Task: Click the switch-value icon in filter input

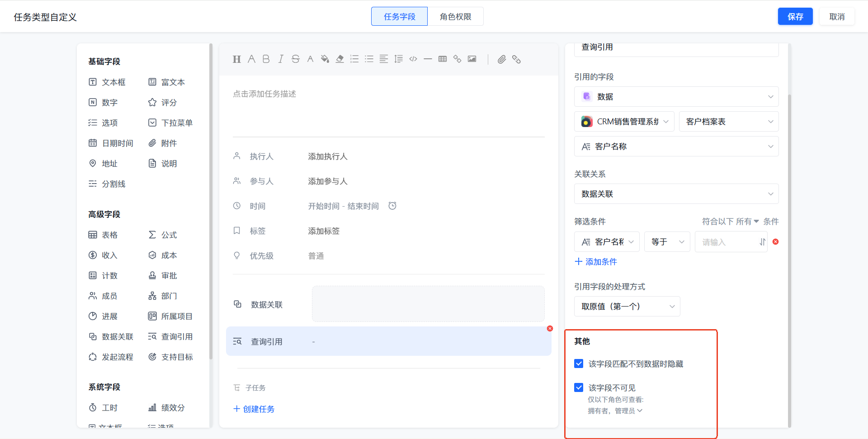Action: click(763, 242)
